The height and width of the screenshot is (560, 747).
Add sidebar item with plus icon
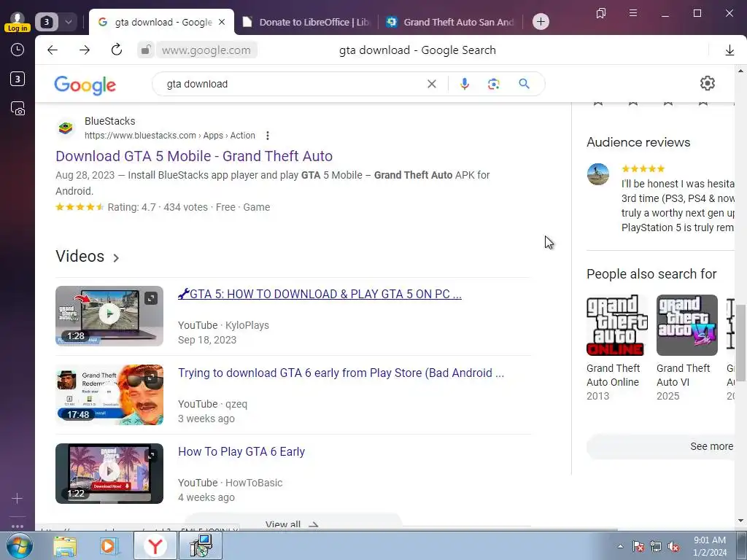(18, 499)
